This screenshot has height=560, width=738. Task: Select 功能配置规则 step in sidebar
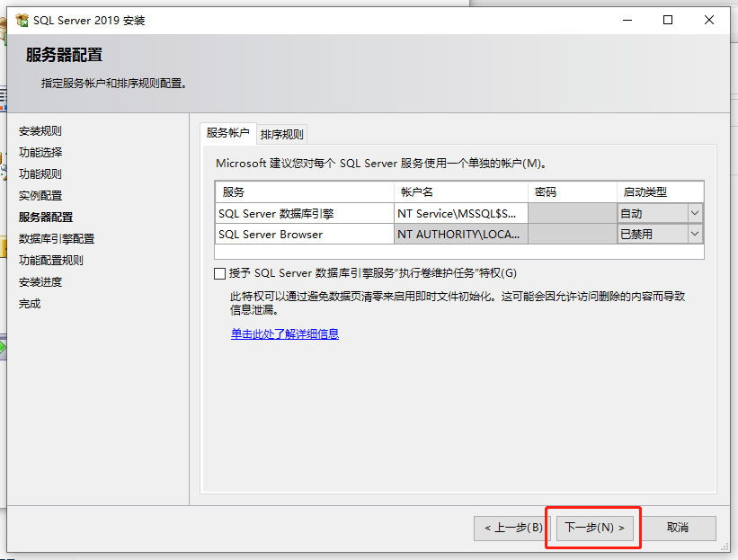pyautogui.click(x=51, y=261)
